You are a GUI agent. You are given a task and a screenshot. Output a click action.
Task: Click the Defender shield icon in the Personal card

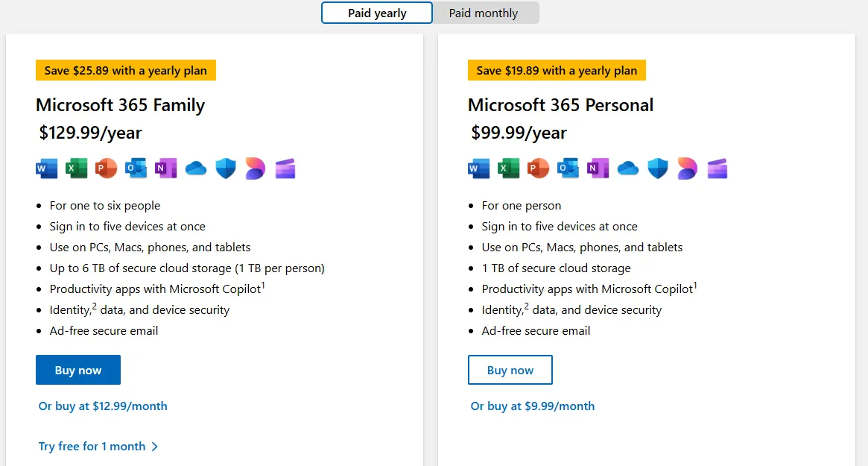[x=657, y=169]
